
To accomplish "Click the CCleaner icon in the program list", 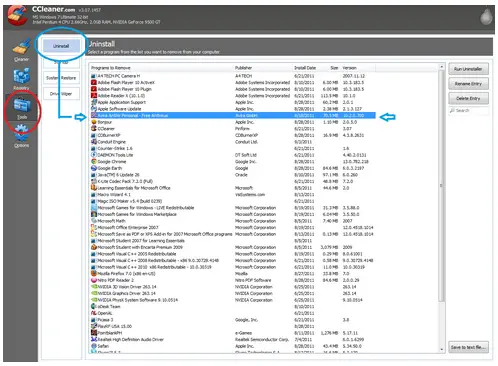I will pos(94,129).
